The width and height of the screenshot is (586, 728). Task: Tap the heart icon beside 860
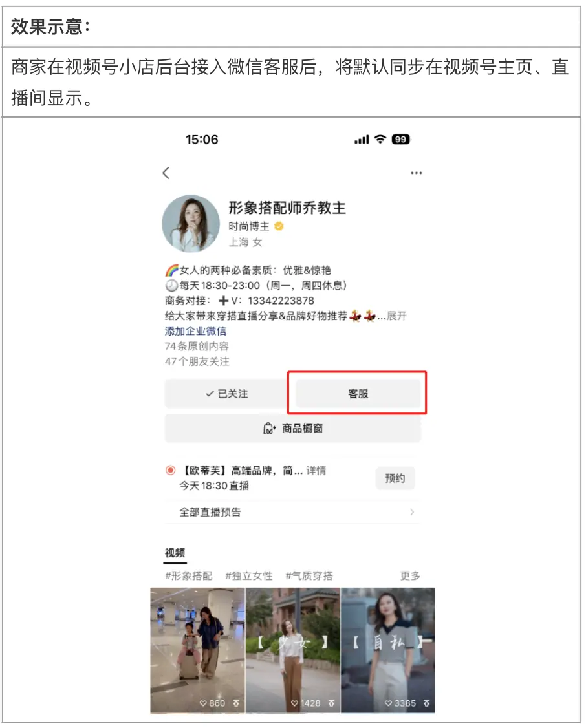pyautogui.click(x=203, y=703)
